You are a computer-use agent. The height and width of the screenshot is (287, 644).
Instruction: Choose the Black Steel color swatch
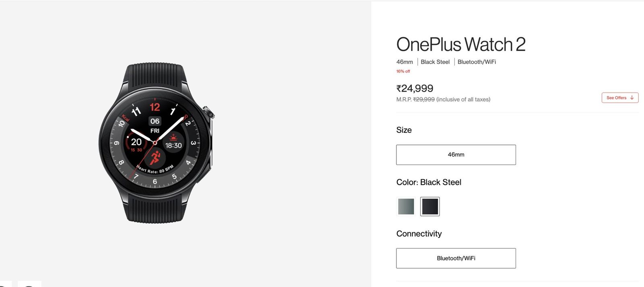(430, 207)
